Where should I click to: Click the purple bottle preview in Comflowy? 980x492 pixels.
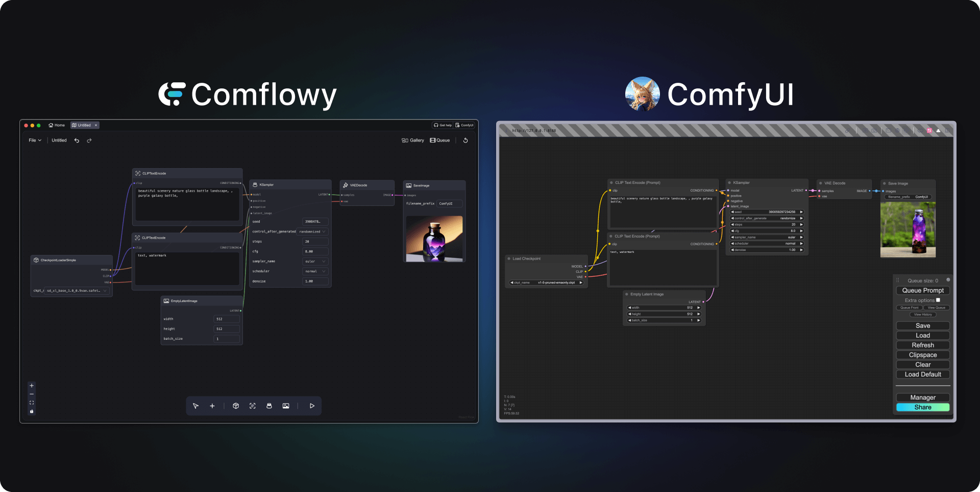pos(434,239)
